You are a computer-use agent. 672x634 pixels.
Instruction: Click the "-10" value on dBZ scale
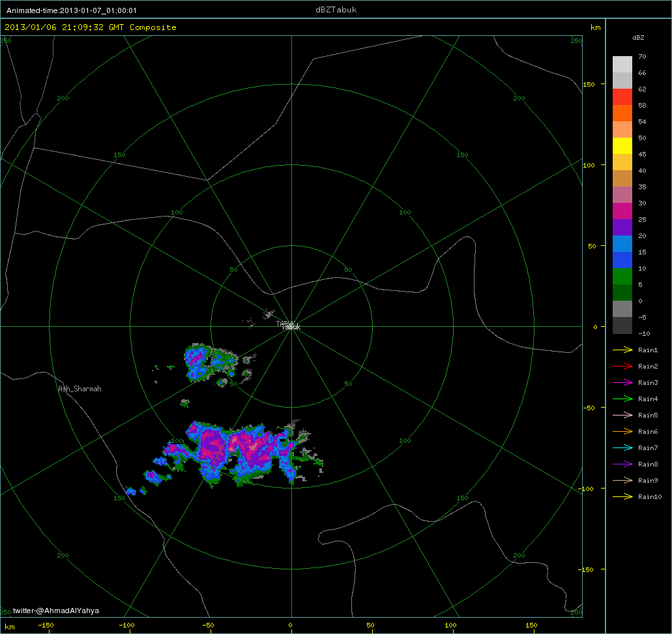[x=644, y=334]
